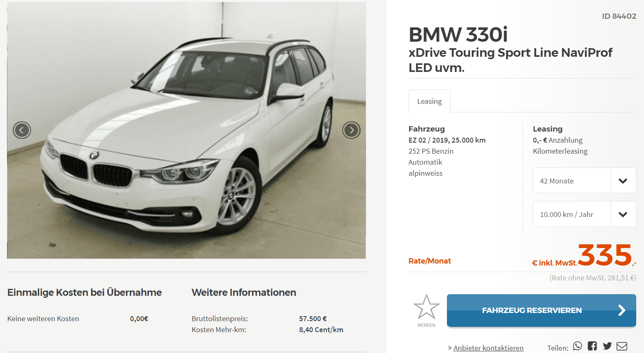
Task: Click the BMW 330i title heading
Action: coord(458,34)
